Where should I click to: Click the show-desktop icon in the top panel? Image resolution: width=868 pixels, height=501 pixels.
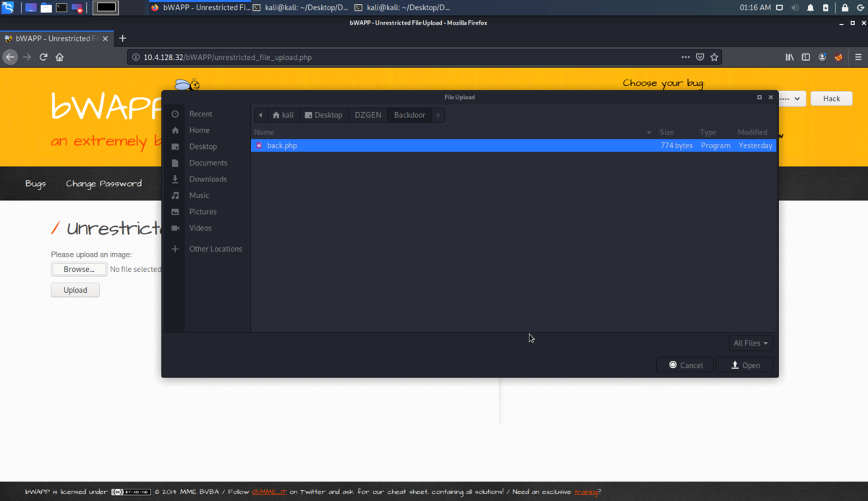coord(30,8)
